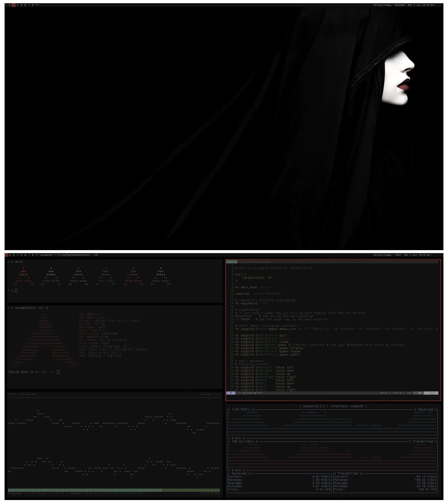Click vim line 'hc emit_hook reload'
Viewport: 448px width, 503px height.
click(253, 287)
